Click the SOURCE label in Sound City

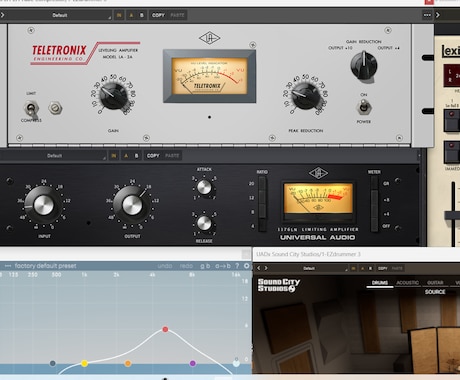point(435,292)
